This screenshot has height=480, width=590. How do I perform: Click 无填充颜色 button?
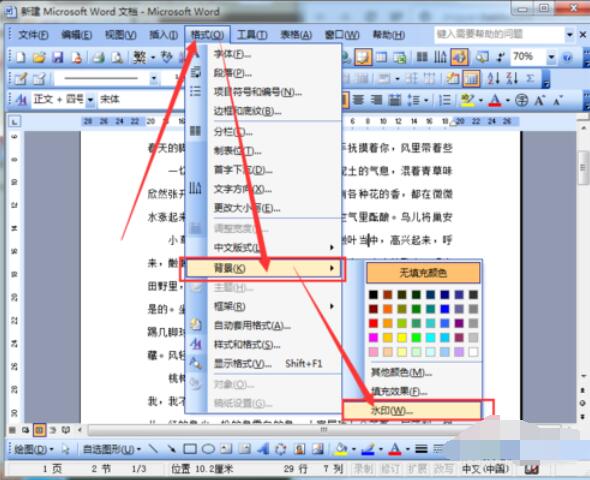point(423,272)
